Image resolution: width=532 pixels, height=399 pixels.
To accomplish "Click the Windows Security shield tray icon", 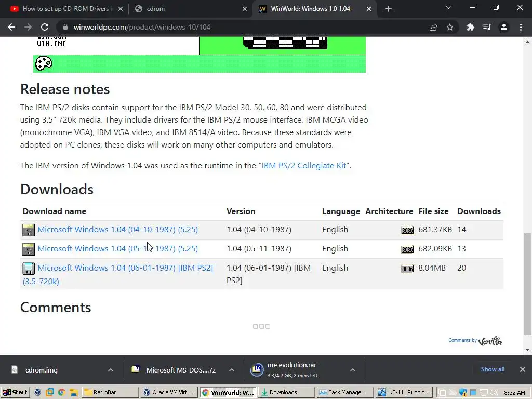I will pyautogui.click(x=463, y=393).
